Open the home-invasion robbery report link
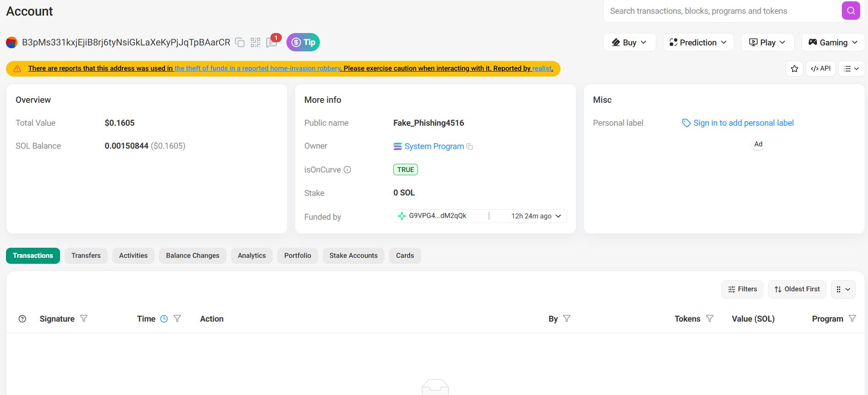868x395 pixels. 258,68
